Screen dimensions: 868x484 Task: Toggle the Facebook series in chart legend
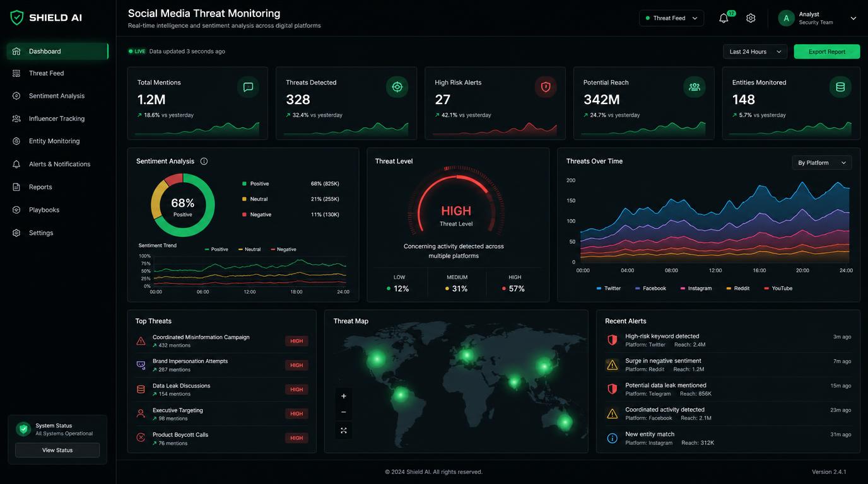(x=650, y=288)
